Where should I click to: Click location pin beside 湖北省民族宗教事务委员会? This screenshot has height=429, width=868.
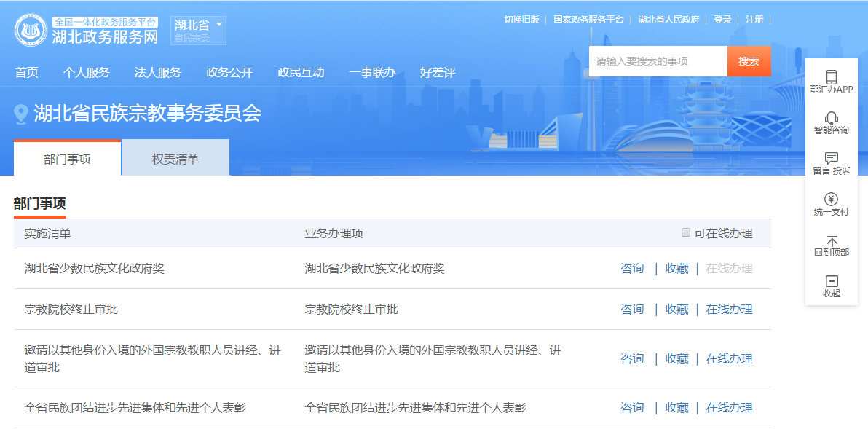(21, 114)
